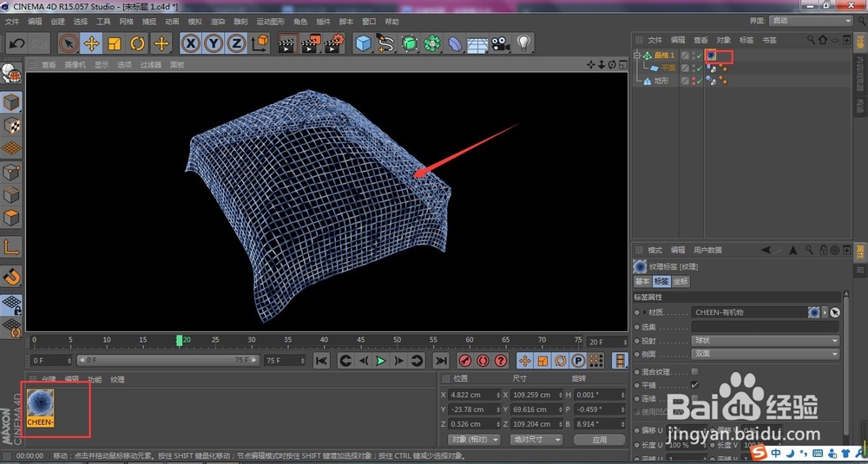Switch the coordinate system icon

(260, 43)
